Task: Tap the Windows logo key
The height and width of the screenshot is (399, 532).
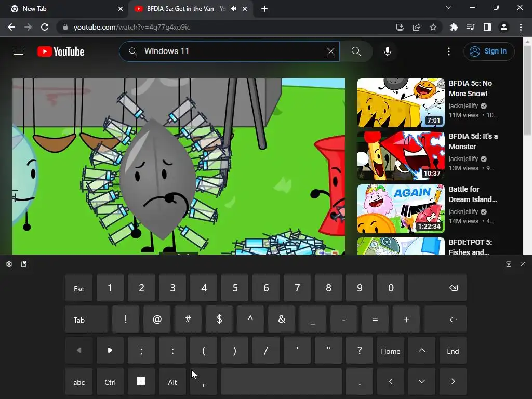Action: tap(141, 382)
